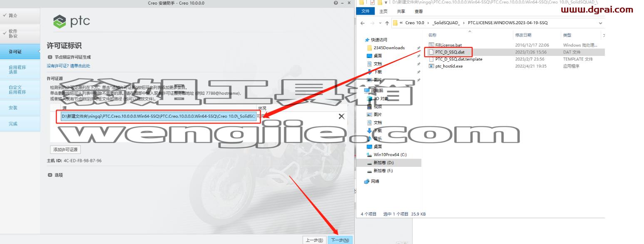Sort files by 名称 column
The width and height of the screenshot is (644, 244).
pos(433,35)
